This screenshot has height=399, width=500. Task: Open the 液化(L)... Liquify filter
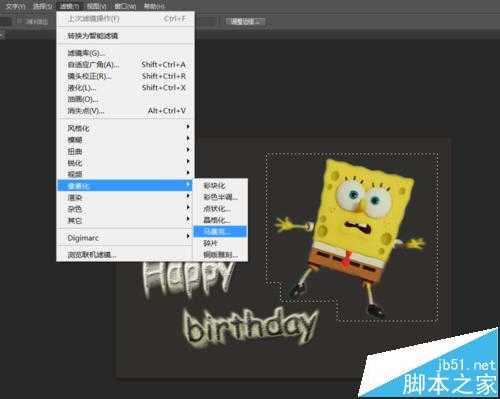[125, 88]
